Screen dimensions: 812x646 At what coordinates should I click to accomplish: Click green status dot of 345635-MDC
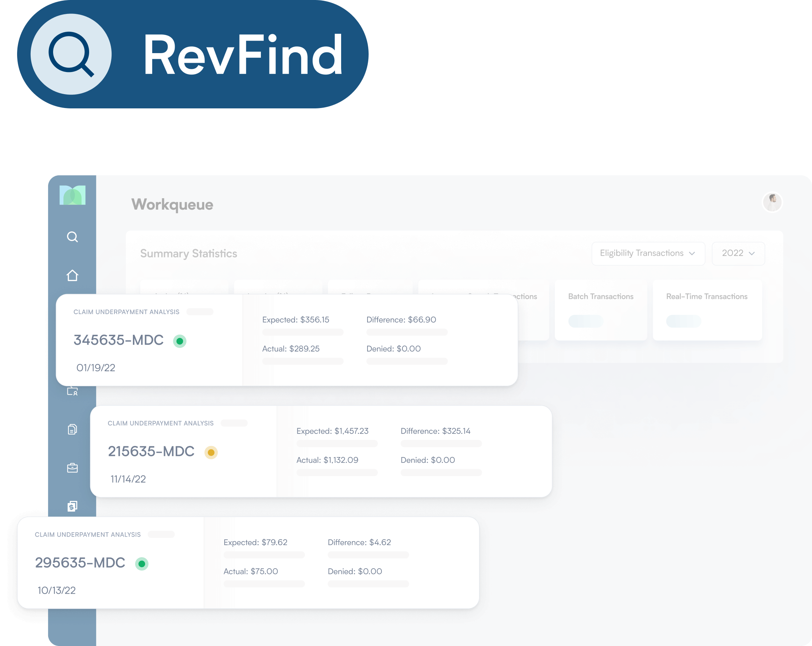180,341
